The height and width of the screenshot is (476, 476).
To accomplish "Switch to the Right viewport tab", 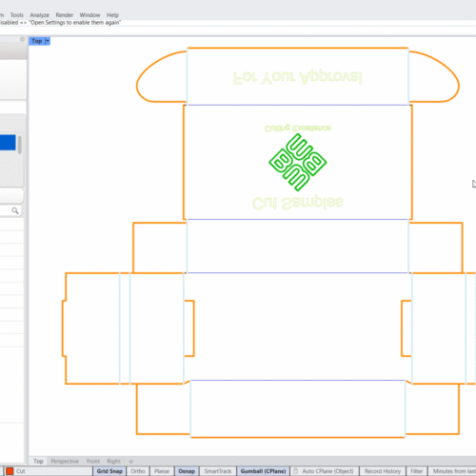I will click(113, 461).
